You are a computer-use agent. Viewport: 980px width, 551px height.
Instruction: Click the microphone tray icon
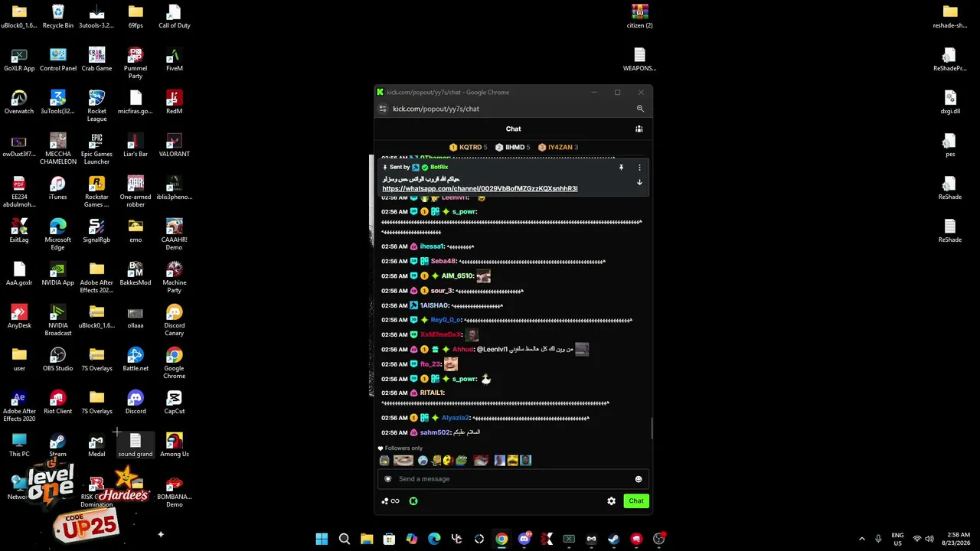[878, 539]
